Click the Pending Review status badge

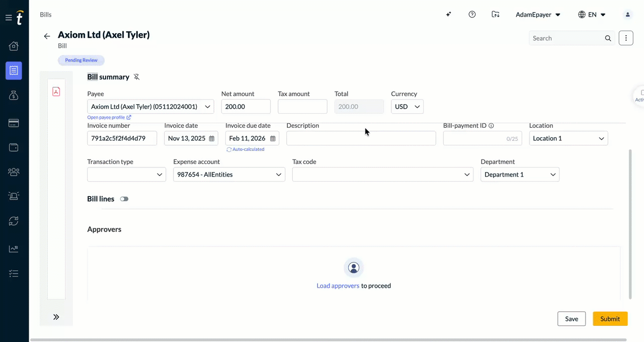81,60
